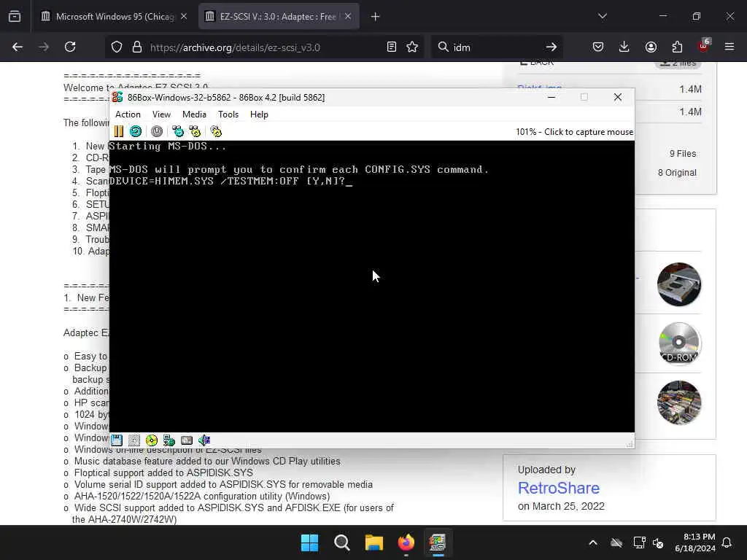Open Windows taskbar search

click(342, 542)
